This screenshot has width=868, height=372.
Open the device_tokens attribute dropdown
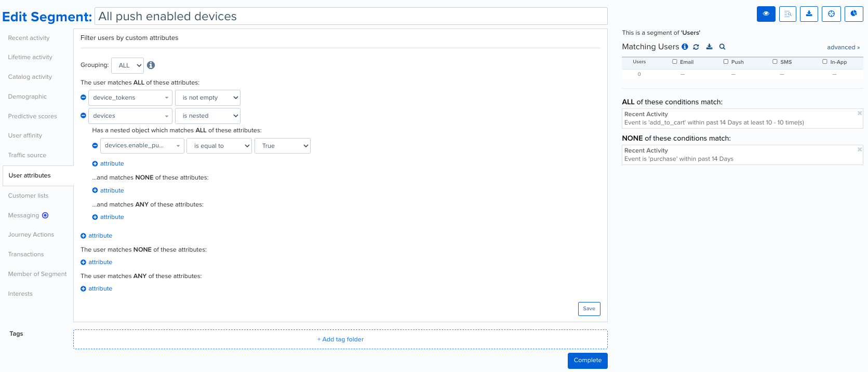130,98
